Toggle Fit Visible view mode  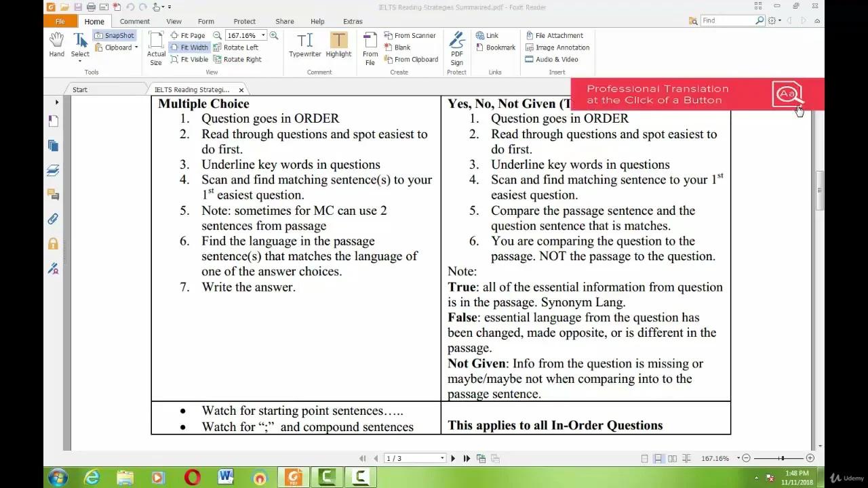(189, 60)
